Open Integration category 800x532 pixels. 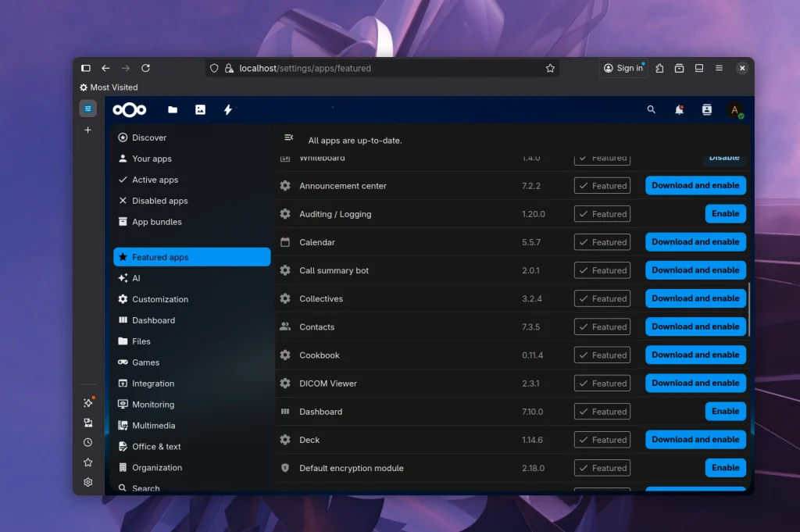tap(192, 383)
